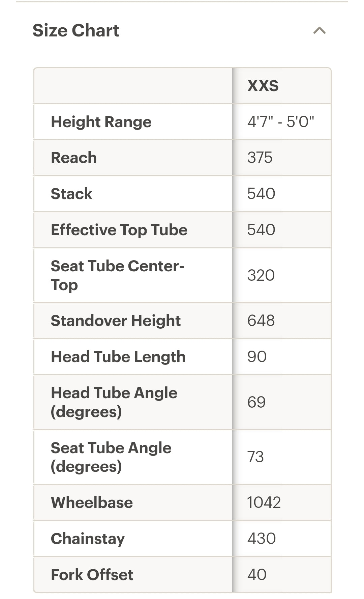Select the Fork Offset row label
The image size is (364, 599).
(92, 575)
